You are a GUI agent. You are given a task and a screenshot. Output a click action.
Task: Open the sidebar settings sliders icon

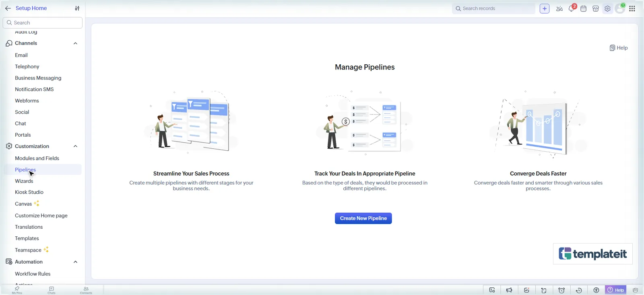coord(77,8)
